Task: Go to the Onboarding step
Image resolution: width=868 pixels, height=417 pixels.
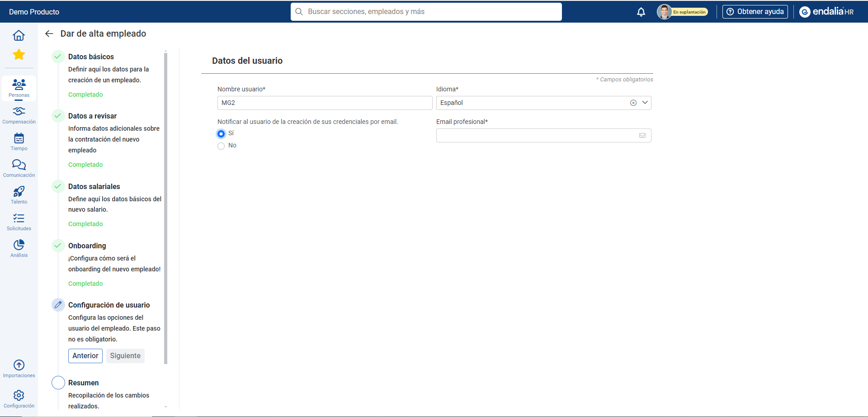Action: click(x=87, y=246)
